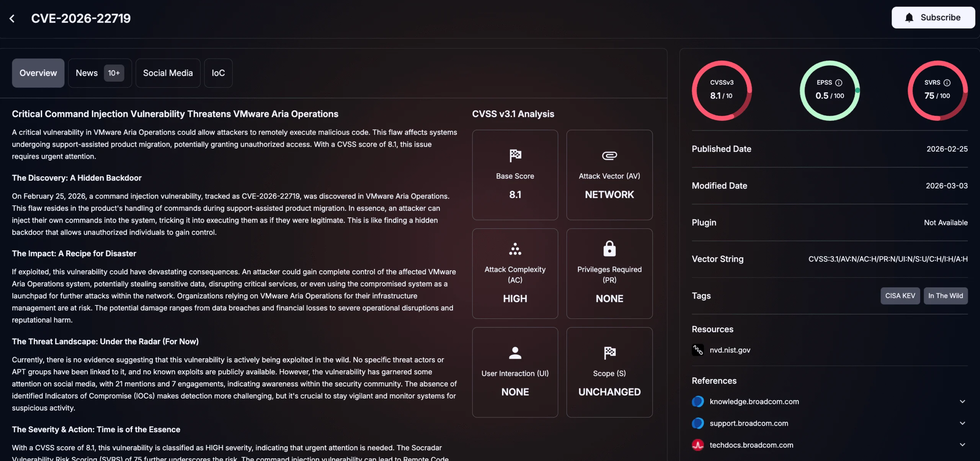The height and width of the screenshot is (461, 980).
Task: Click the Base Score flag icon
Action: pos(515,156)
